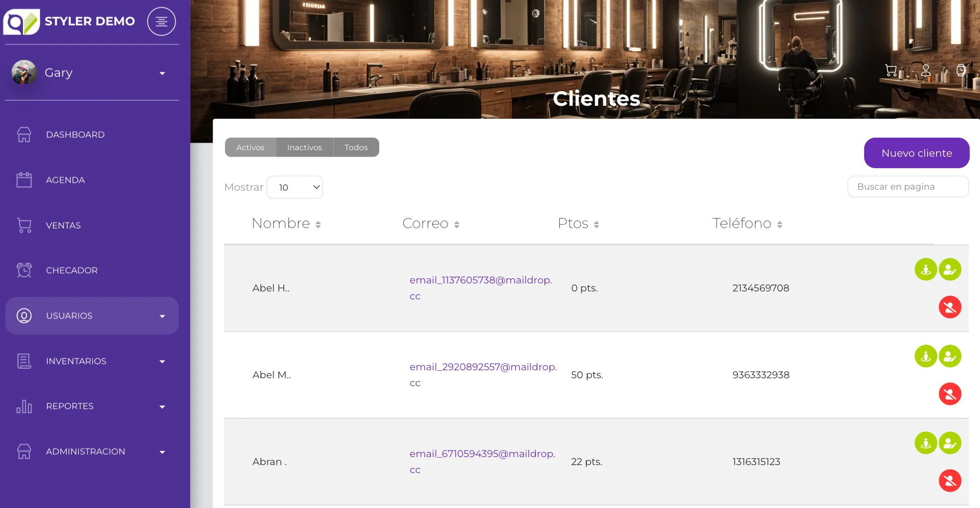Image resolution: width=980 pixels, height=508 pixels.
Task: Click red deactivate icon for Abel M..
Action: (950, 394)
